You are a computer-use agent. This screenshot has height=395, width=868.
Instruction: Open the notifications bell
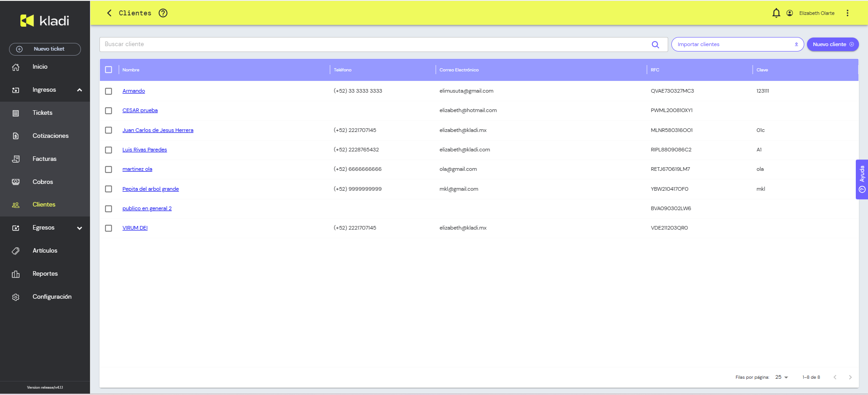click(x=776, y=13)
